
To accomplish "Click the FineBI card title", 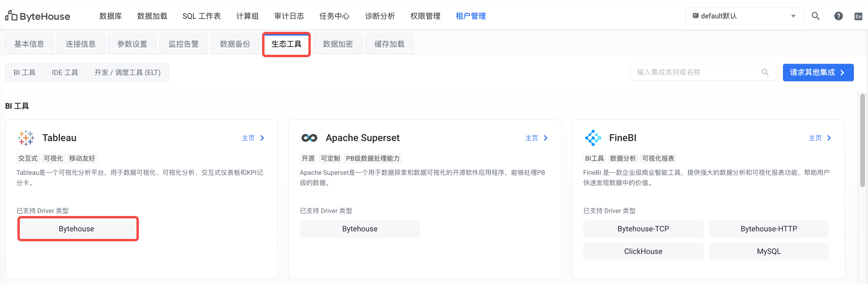I will (623, 138).
